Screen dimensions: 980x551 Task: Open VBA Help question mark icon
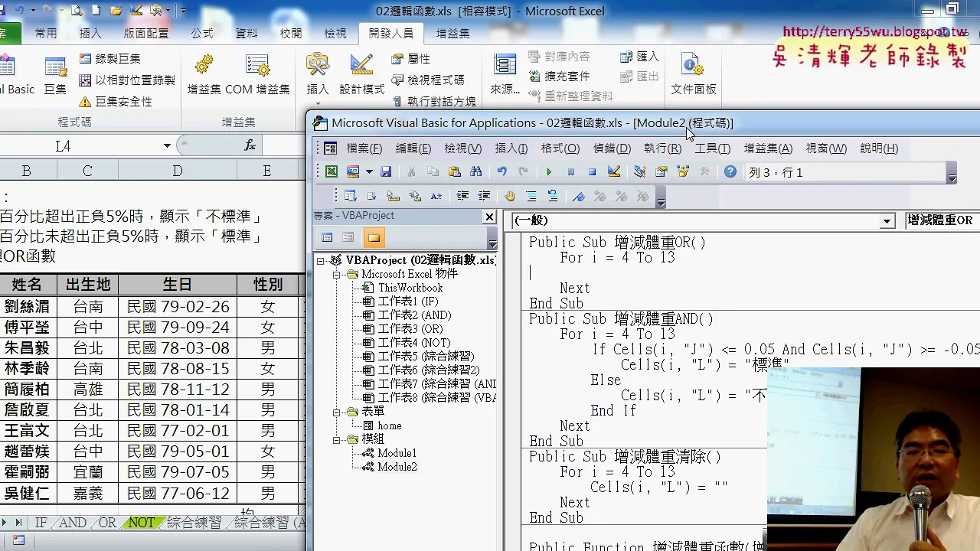click(x=730, y=172)
